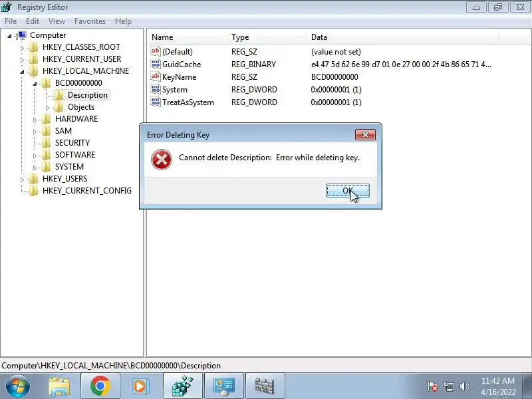Switch to Registry Editor taskbar button
The width and height of the screenshot is (532, 399).
tap(182, 386)
